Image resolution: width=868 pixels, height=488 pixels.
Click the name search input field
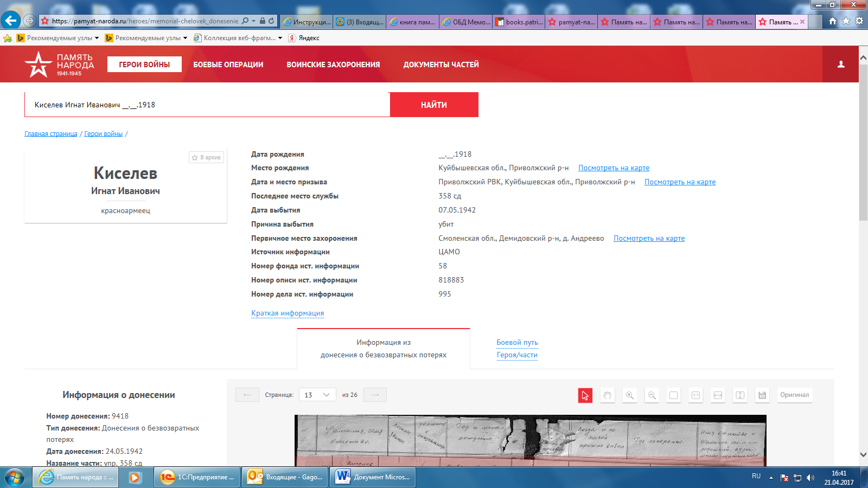click(206, 105)
